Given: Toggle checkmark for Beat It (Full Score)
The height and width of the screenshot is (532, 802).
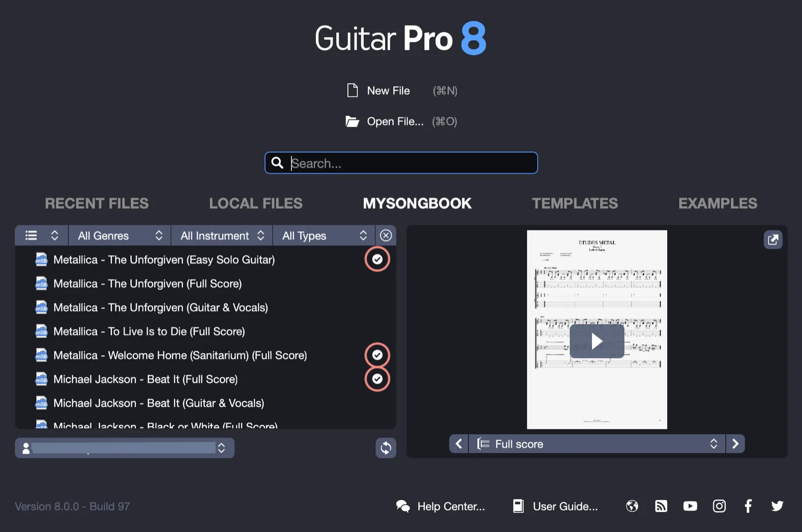Looking at the screenshot, I should point(377,379).
